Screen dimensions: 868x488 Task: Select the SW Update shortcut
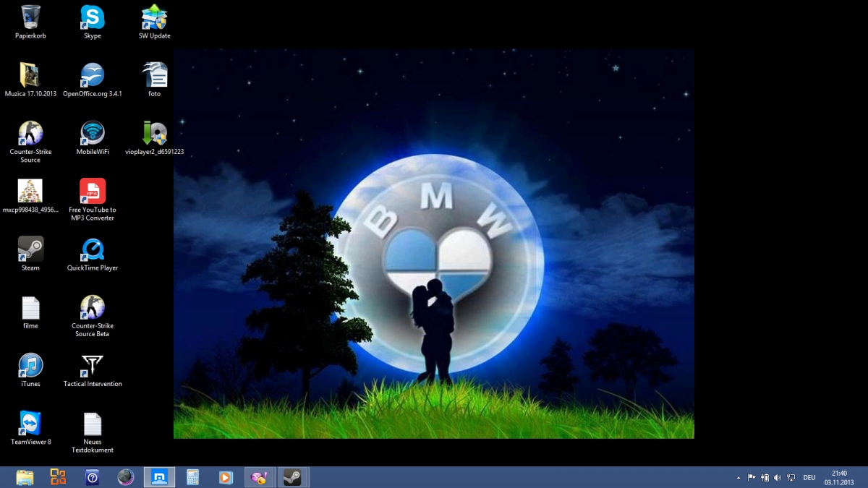(155, 22)
